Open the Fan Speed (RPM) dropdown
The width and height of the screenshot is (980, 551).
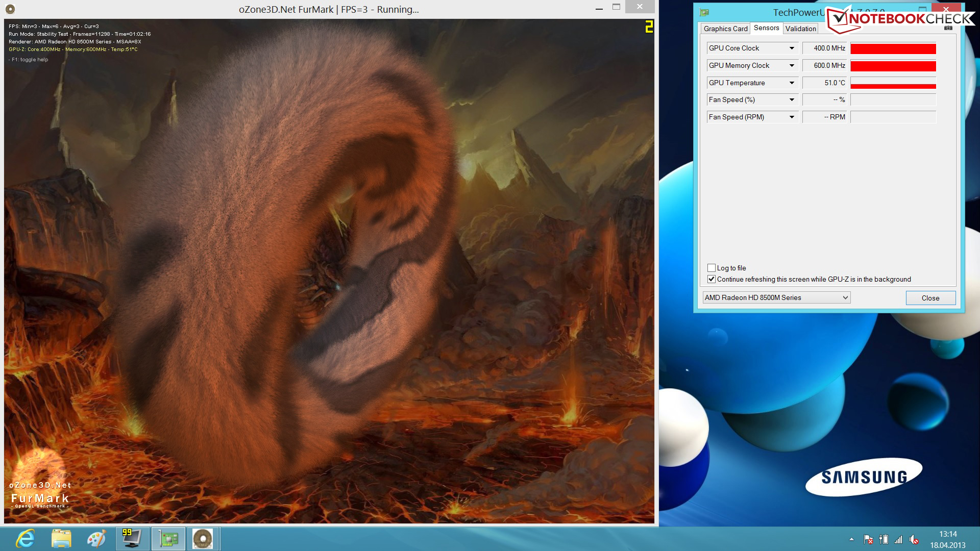click(x=792, y=117)
